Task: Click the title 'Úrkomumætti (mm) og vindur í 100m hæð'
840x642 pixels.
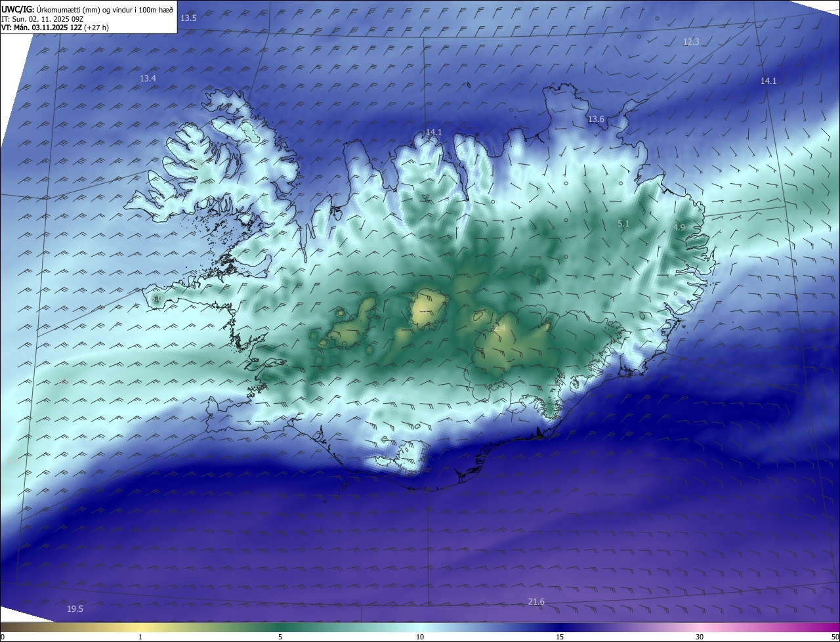Action: (104, 9)
